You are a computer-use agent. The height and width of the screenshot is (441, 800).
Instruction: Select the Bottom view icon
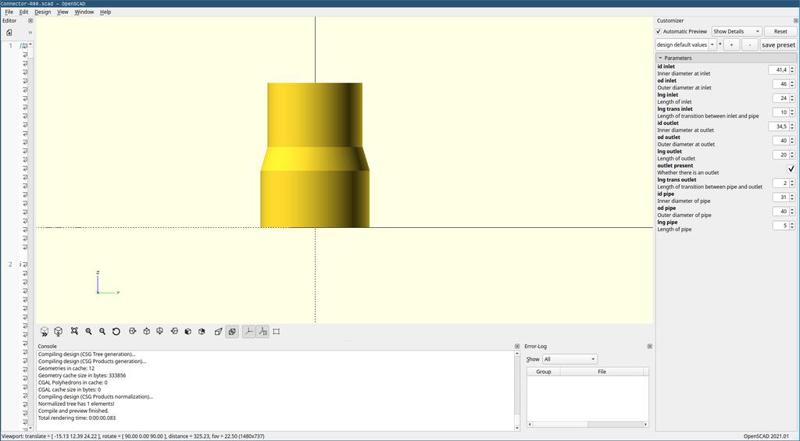tap(160, 332)
